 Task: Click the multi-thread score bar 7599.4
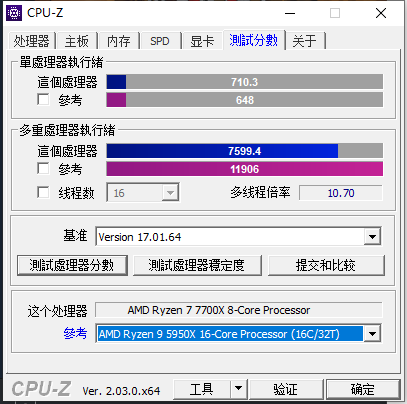tap(245, 151)
